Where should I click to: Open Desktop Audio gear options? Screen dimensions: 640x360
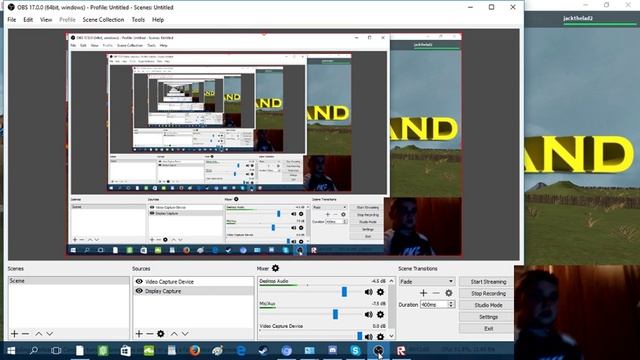coord(380,292)
